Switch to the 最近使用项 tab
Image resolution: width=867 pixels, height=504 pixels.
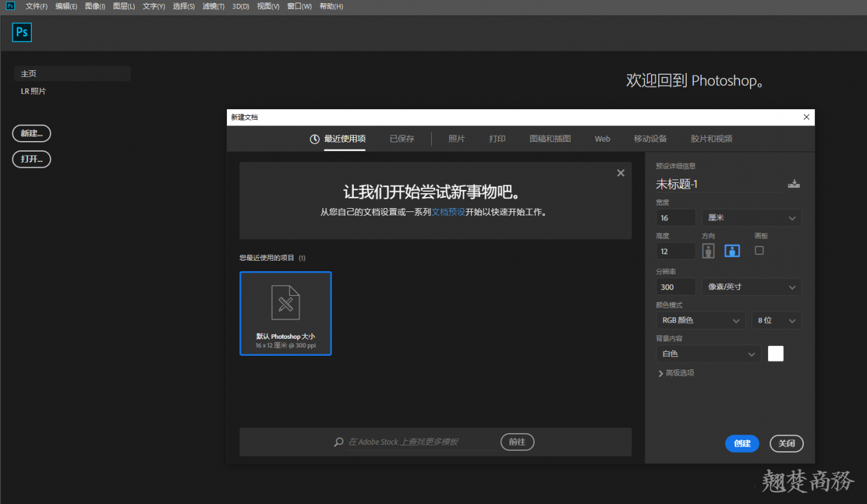pyautogui.click(x=345, y=139)
